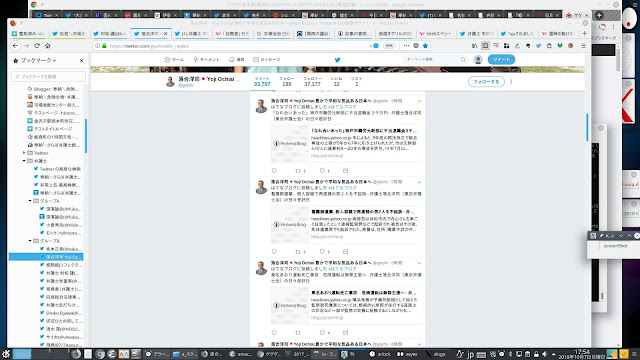Reload the page with the refresh icon

37,46
